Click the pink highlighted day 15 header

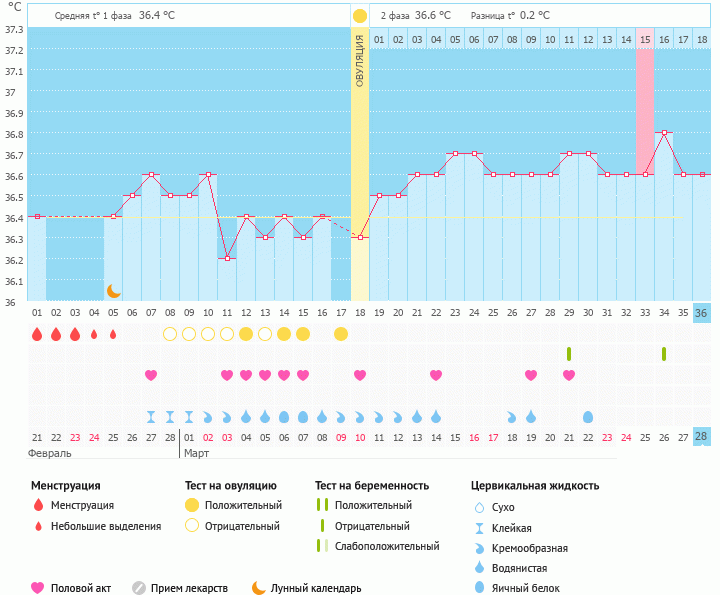(x=645, y=39)
